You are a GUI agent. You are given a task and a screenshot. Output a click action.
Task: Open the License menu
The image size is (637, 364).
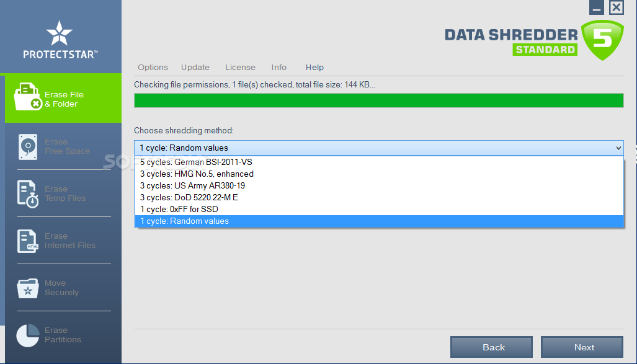(241, 68)
